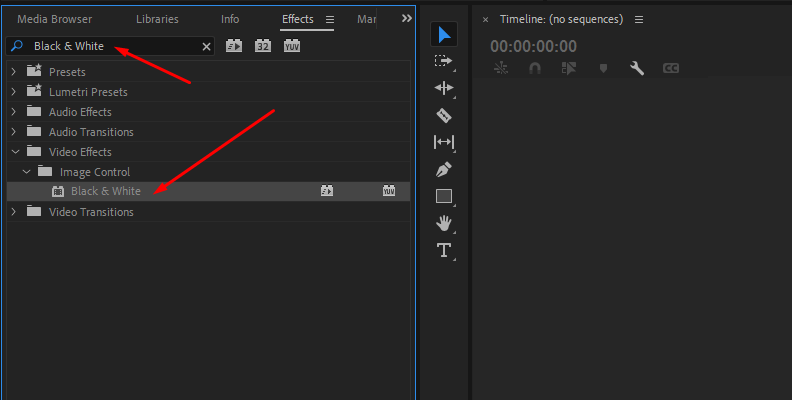Clear the effects search field
792x400 pixels.
[207, 47]
